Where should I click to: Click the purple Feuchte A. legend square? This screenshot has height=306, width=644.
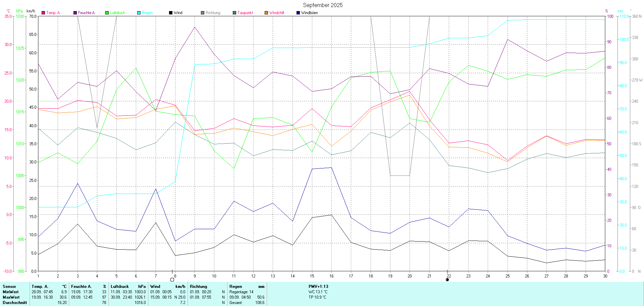(x=75, y=13)
